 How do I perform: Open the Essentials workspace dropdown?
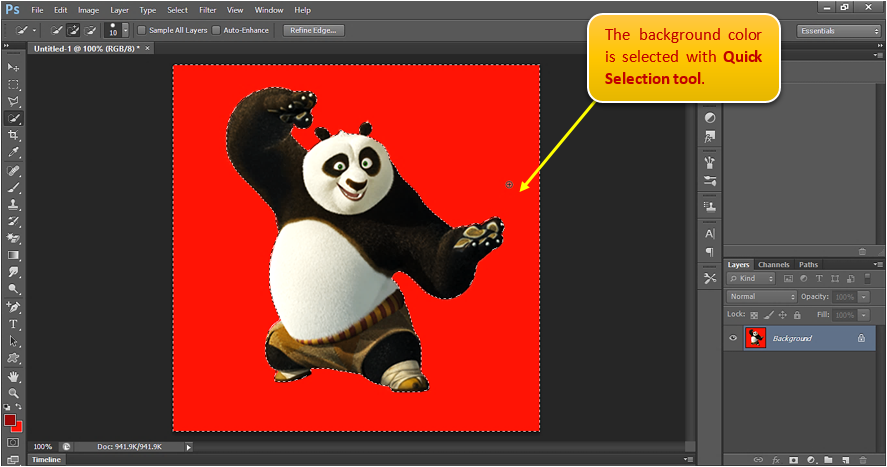tap(839, 31)
